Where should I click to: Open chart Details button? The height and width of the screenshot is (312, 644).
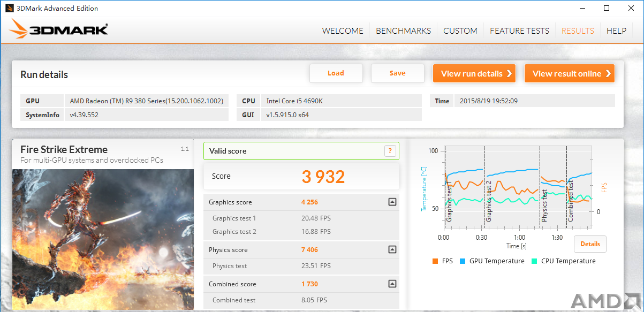[590, 244]
